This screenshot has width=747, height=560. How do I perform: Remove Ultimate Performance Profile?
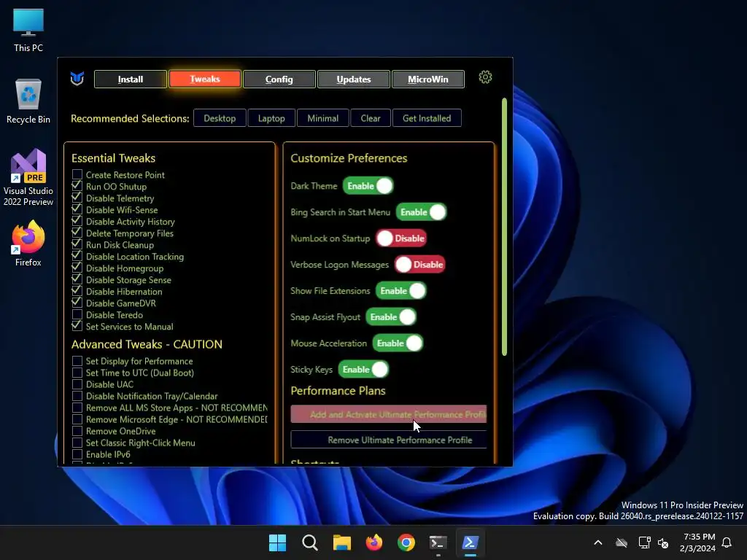(x=389, y=440)
